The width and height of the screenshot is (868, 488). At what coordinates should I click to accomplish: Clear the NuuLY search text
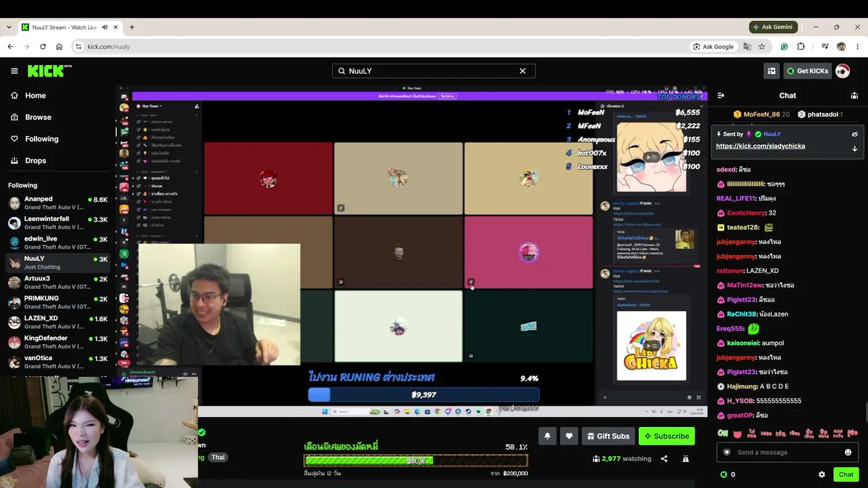[522, 70]
